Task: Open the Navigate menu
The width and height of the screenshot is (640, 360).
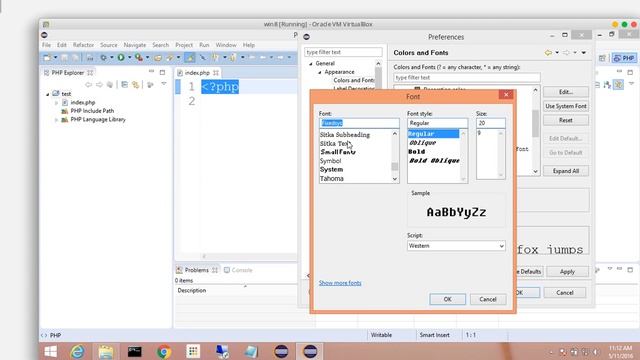Action: coord(135,45)
